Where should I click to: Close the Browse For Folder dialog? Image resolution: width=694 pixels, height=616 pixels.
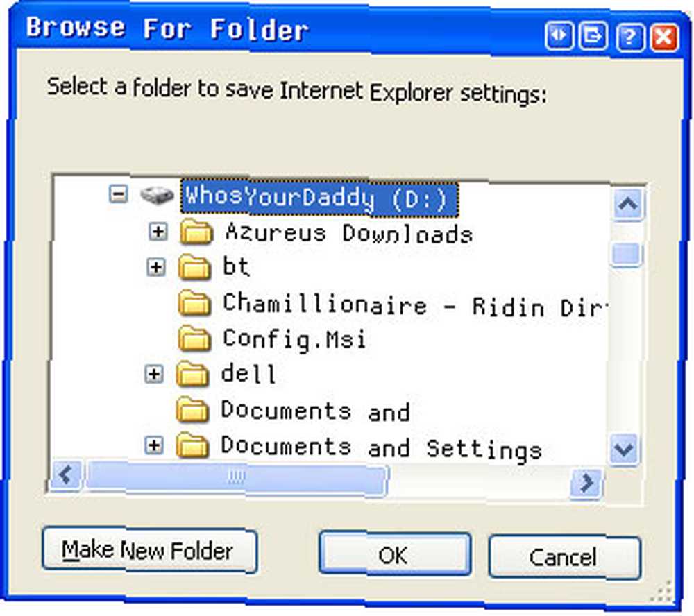click(x=664, y=37)
